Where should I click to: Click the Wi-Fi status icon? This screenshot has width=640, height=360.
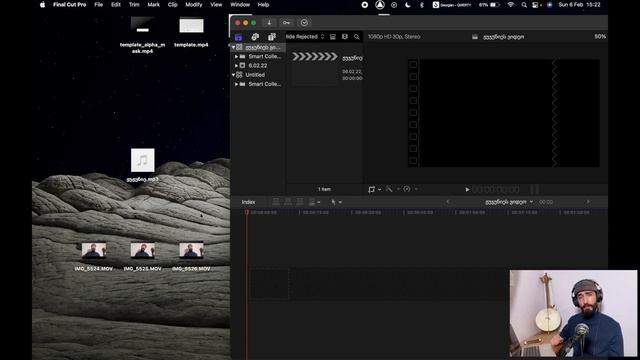pyautogui.click(x=511, y=5)
